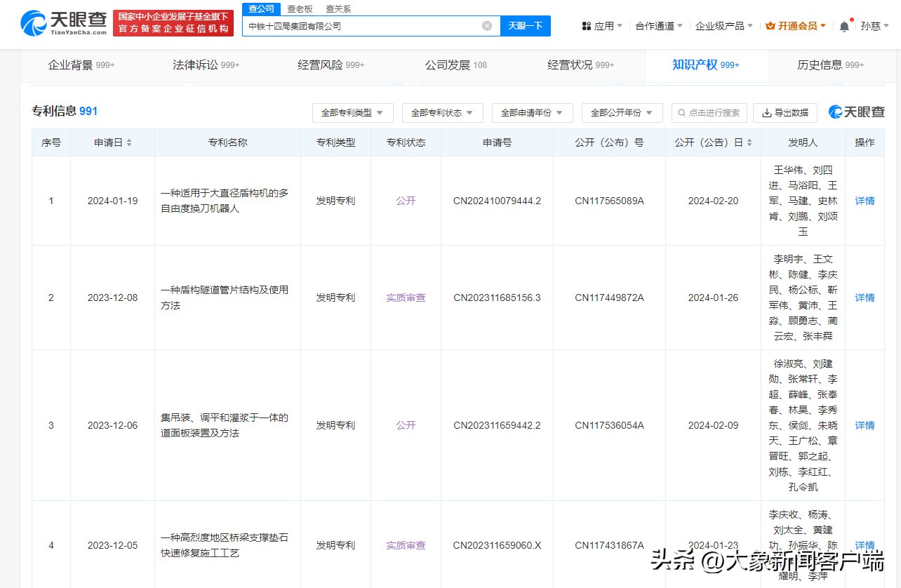Open the 全部专利状态 dropdown
901x588 pixels.
tap(442, 112)
